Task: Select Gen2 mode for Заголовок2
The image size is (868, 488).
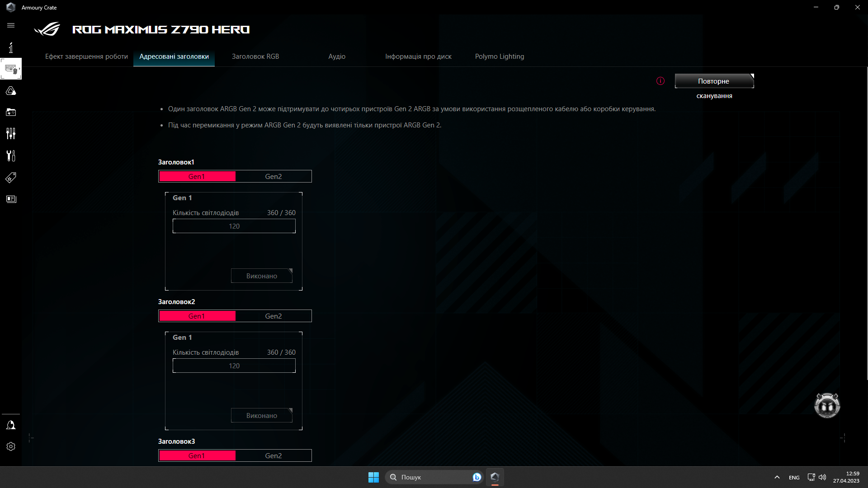Action: pyautogui.click(x=273, y=316)
